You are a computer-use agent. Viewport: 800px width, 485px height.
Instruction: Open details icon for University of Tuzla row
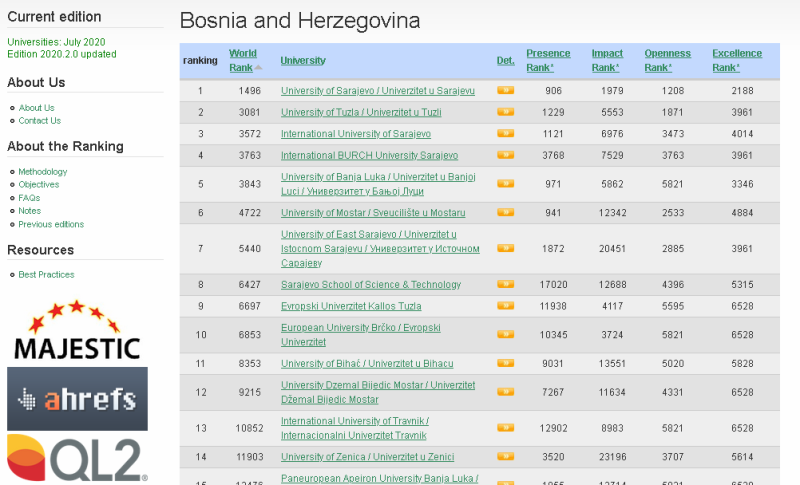[x=505, y=112]
